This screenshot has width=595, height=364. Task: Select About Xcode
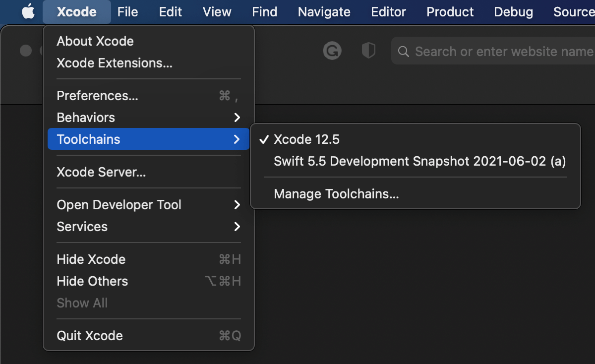click(x=95, y=41)
